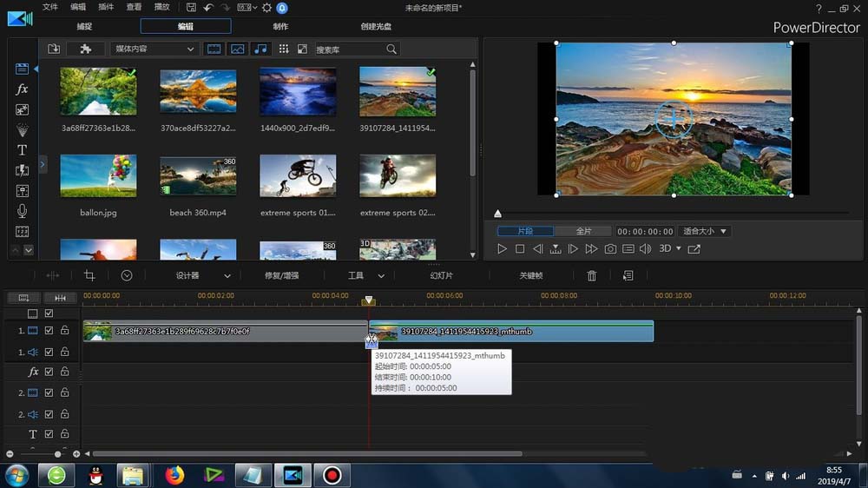868x488 pixels.
Task: Click the crop tool in timeline toolbar
Action: (x=89, y=275)
